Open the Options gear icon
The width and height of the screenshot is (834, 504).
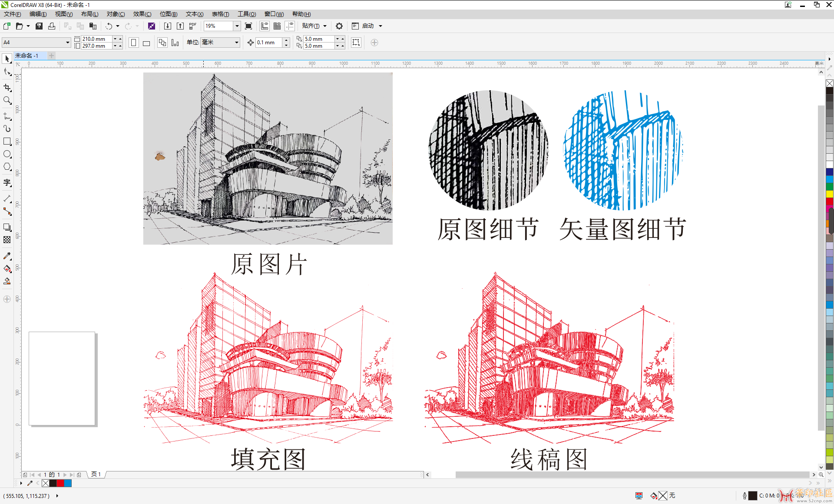click(339, 26)
